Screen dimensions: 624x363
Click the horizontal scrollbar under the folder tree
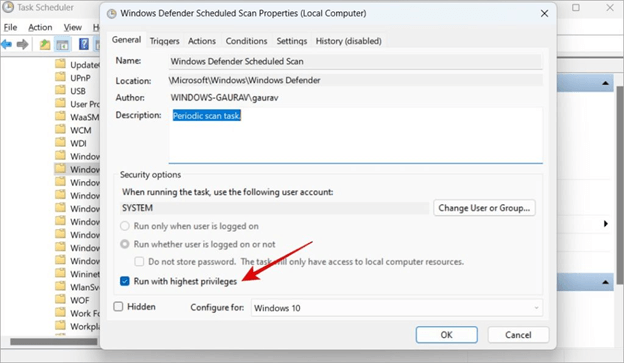(53, 342)
